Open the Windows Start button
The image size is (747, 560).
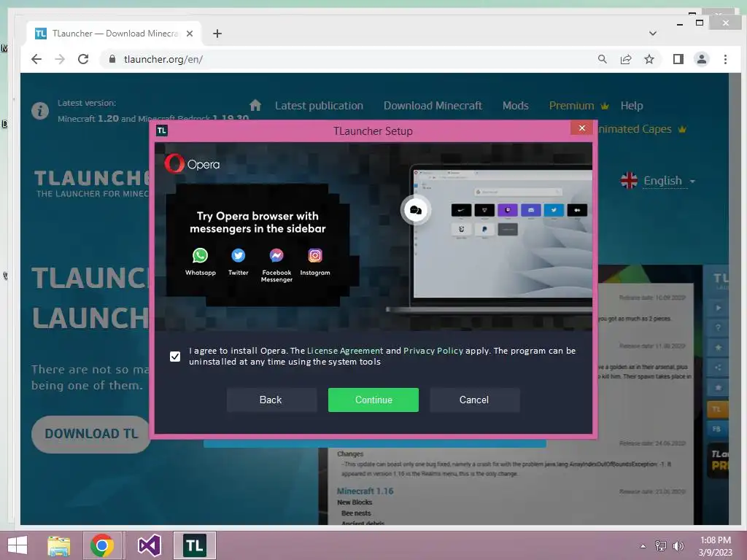click(18, 545)
